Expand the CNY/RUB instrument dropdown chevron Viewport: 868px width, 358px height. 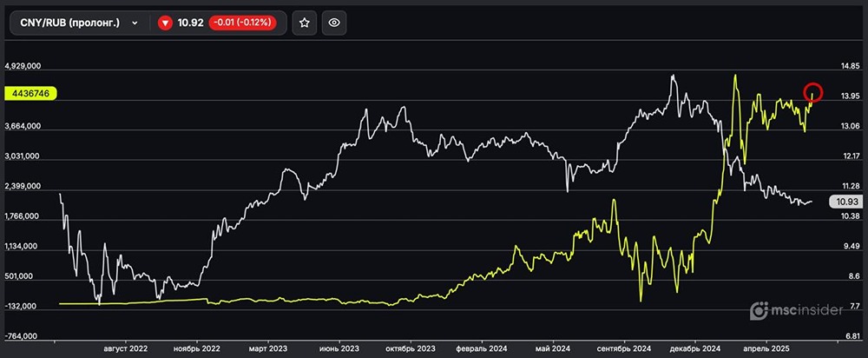[x=135, y=23]
